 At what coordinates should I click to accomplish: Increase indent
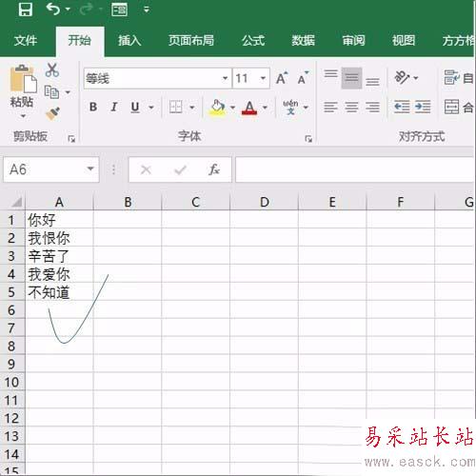pyautogui.click(x=423, y=107)
